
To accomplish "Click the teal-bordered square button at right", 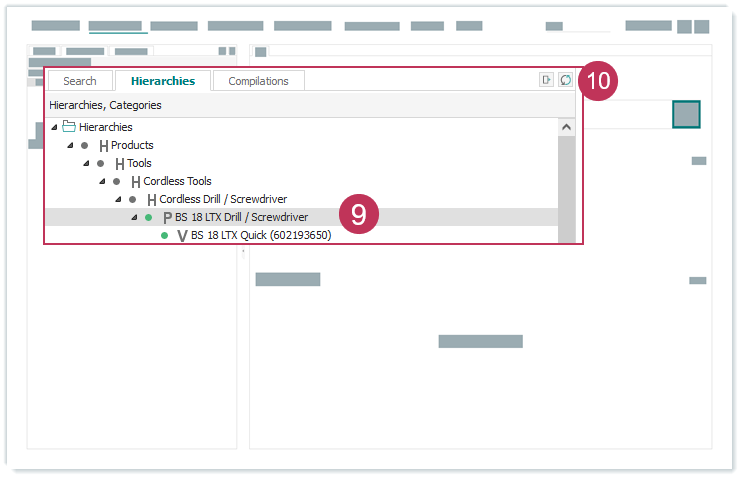I will [686, 114].
